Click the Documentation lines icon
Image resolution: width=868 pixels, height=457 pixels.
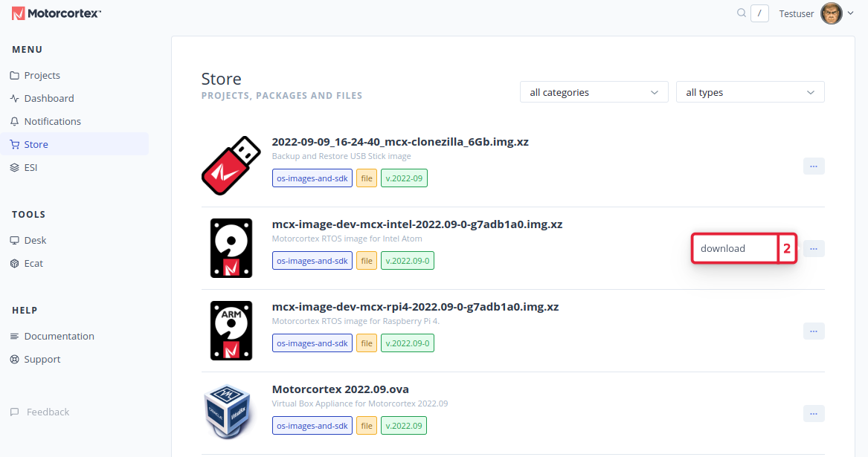point(14,337)
